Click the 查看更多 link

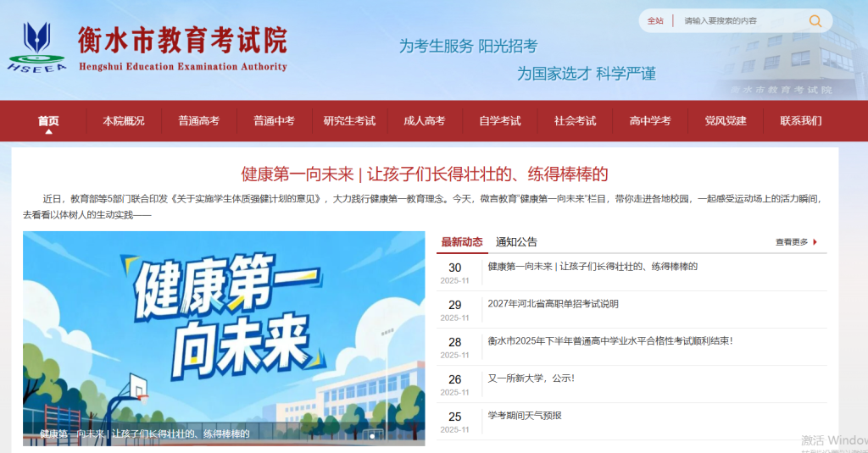coord(792,242)
